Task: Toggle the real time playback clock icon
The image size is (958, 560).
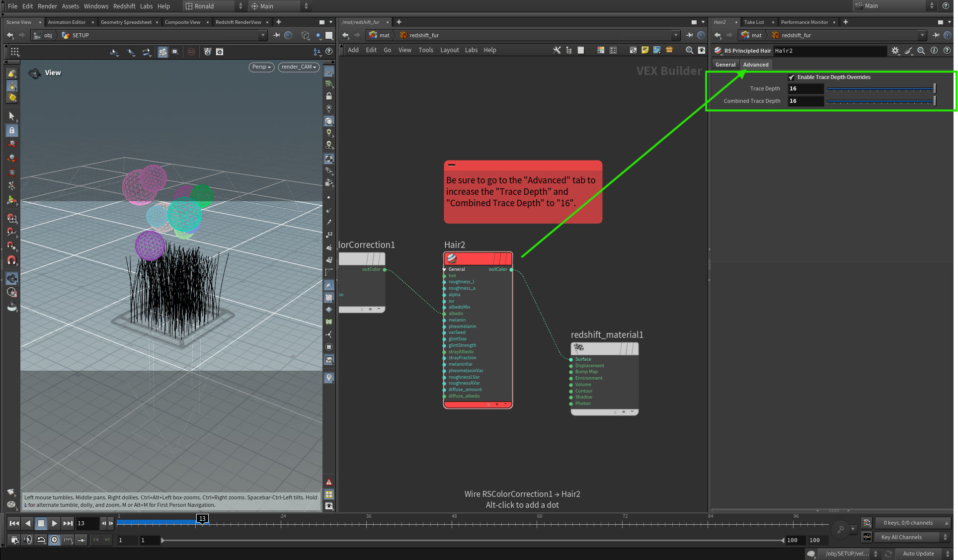Action: pos(54,540)
